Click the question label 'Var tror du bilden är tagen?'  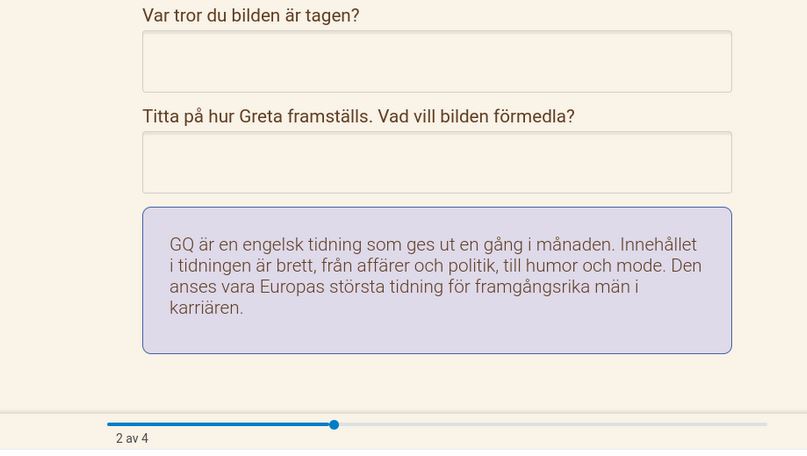tap(251, 16)
